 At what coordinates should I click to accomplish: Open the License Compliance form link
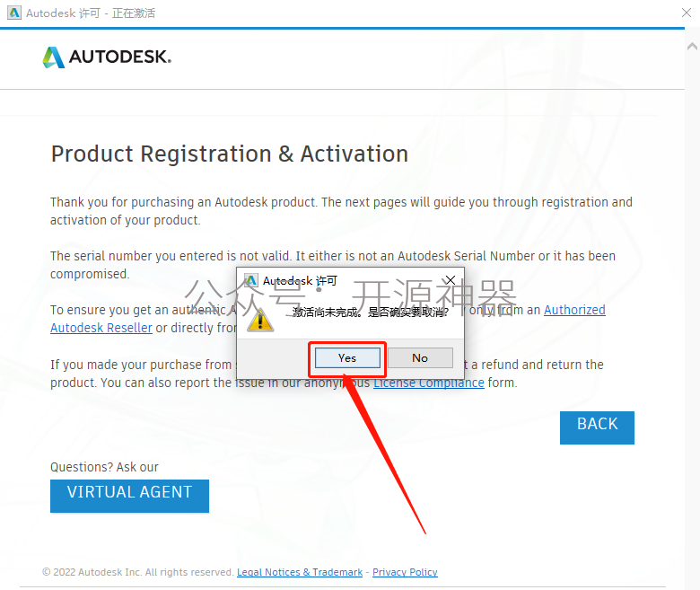(429, 383)
